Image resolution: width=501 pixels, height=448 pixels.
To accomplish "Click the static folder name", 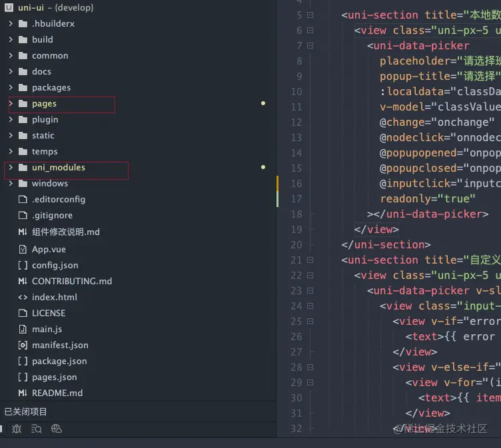I will 43,135.
